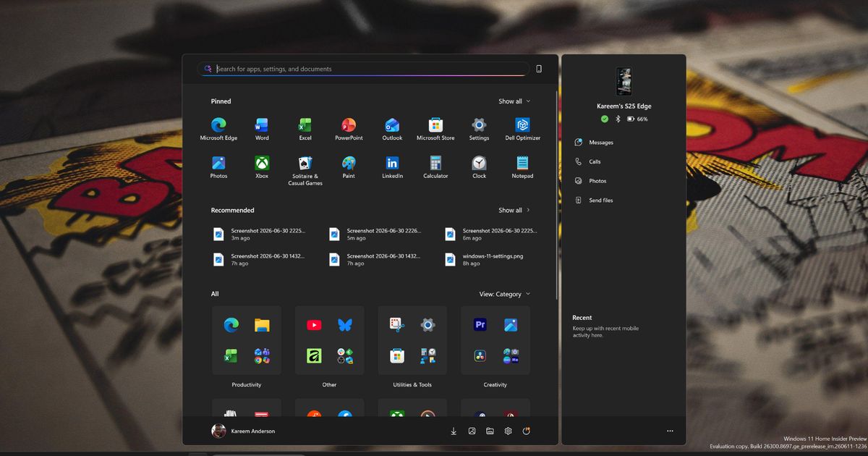Launch Paint app
The height and width of the screenshot is (456, 868).
[349, 167]
